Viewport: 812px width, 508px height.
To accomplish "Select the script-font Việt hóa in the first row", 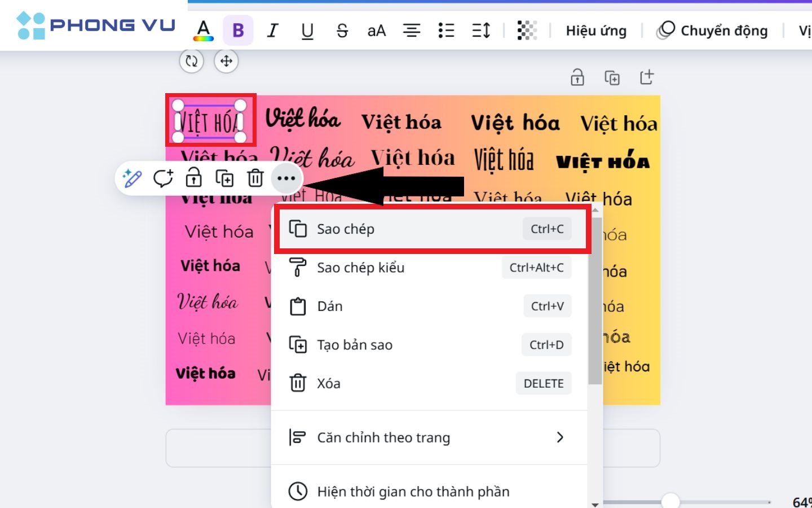I will coord(303,119).
